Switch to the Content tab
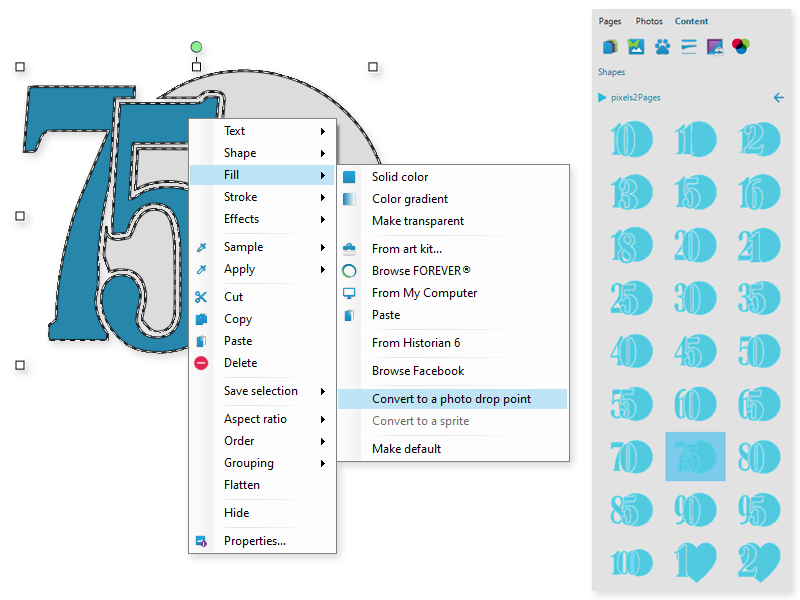The height and width of the screenshot is (600, 800). click(691, 21)
